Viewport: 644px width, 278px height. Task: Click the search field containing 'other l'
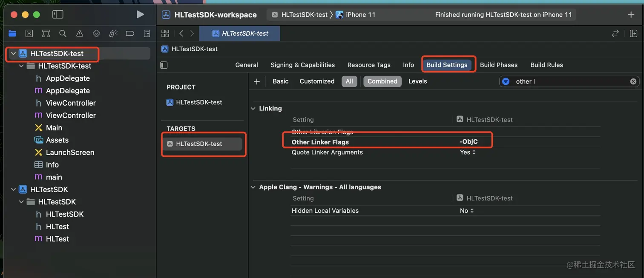tap(569, 81)
